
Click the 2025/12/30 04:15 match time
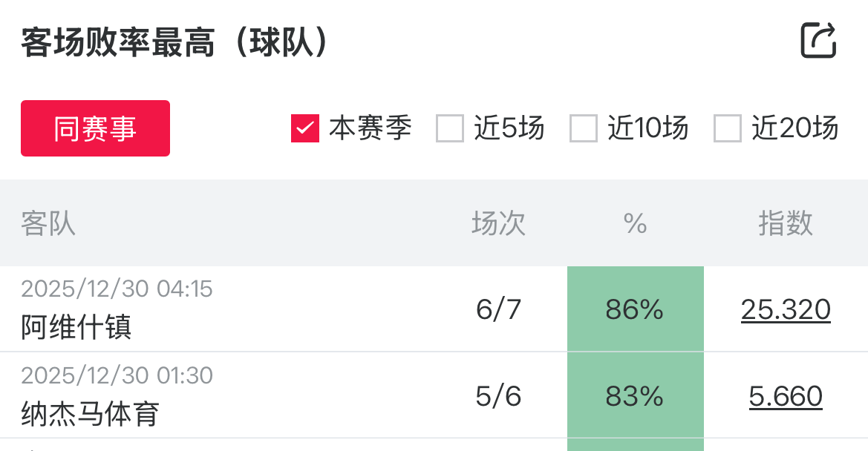(117, 289)
